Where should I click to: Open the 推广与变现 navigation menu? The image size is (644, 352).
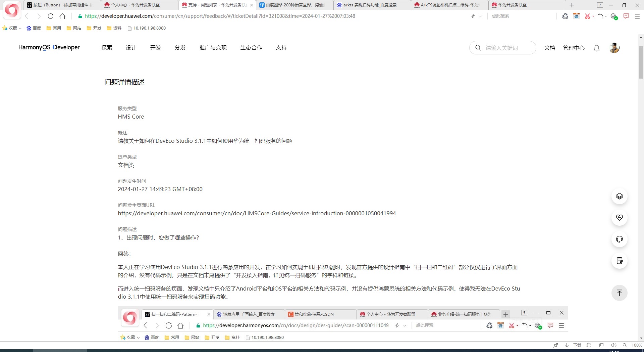[x=213, y=48]
